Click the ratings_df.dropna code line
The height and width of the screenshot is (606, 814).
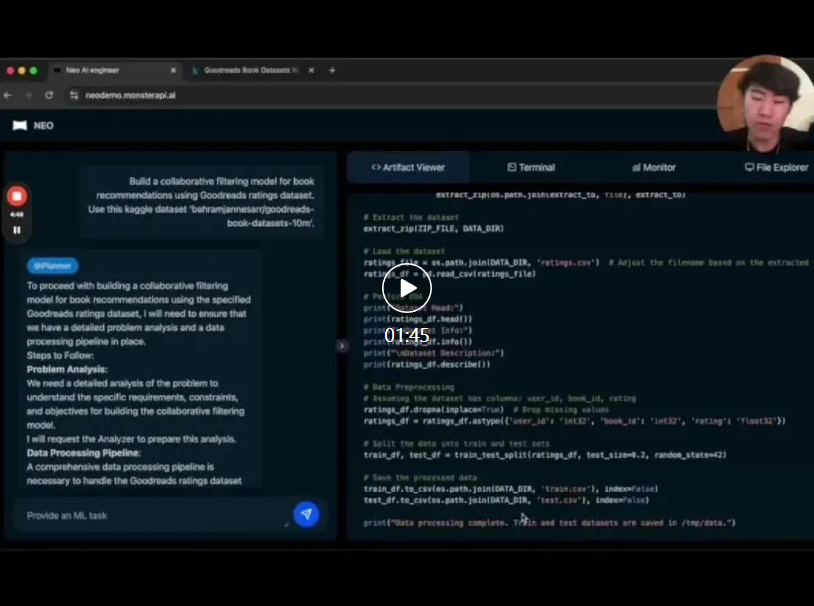coord(486,410)
